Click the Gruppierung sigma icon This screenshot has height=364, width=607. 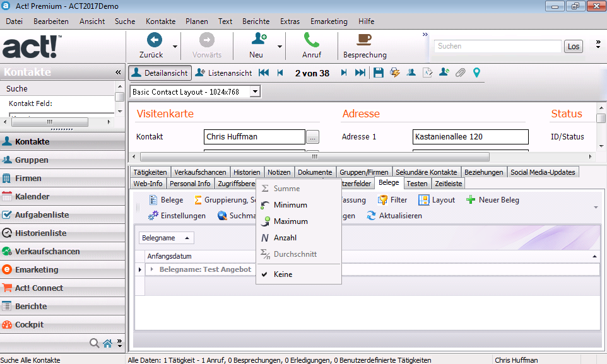click(x=198, y=200)
